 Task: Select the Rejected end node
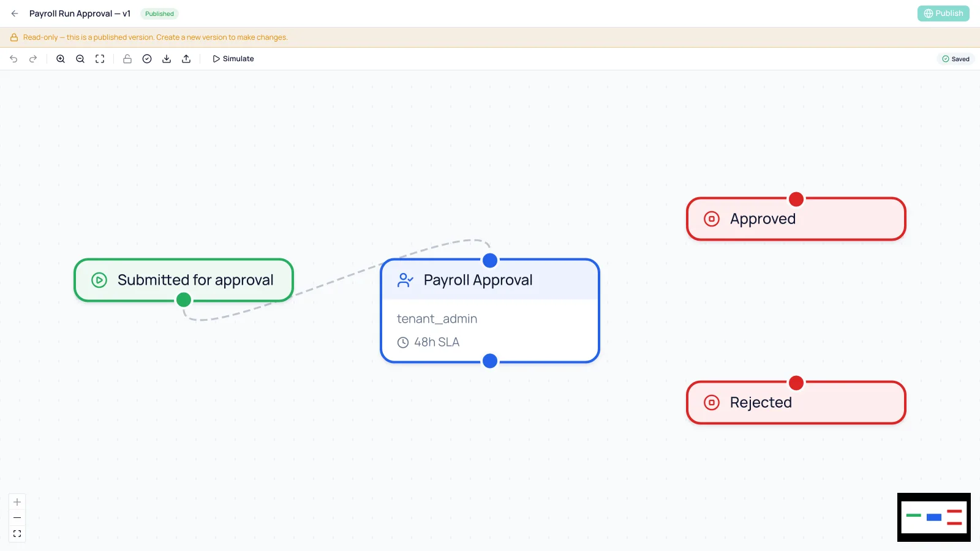796,402
